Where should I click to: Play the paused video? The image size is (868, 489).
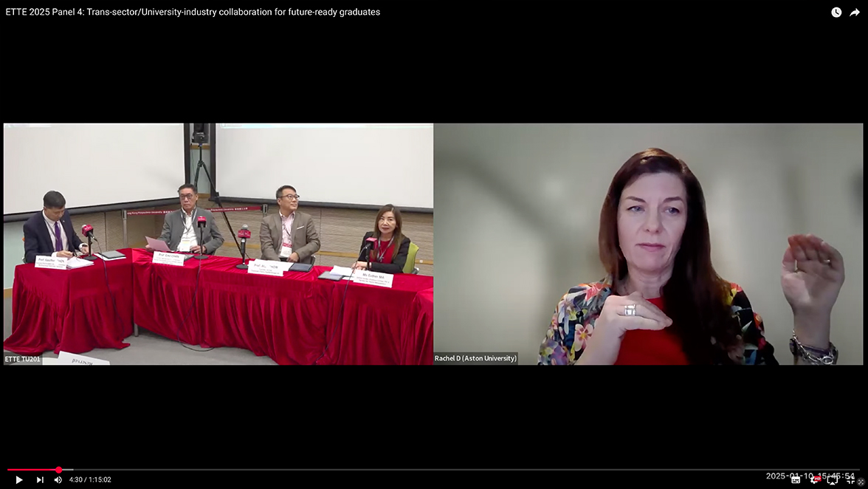[x=19, y=480]
